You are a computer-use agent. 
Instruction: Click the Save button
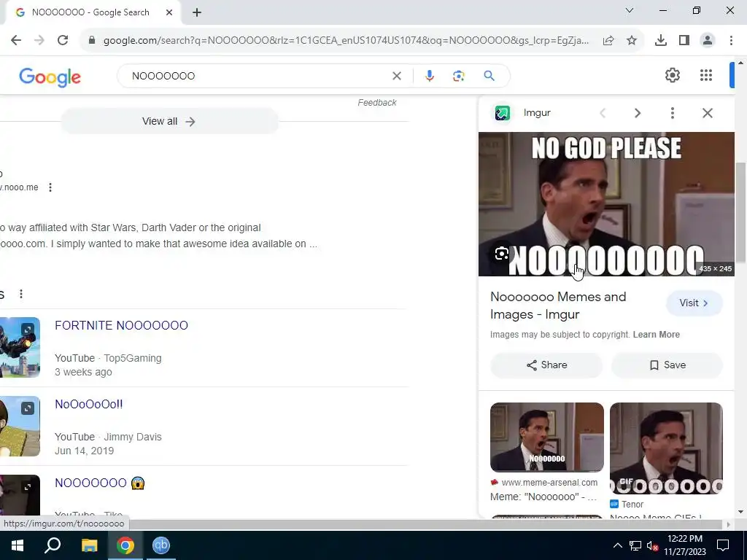667,365
